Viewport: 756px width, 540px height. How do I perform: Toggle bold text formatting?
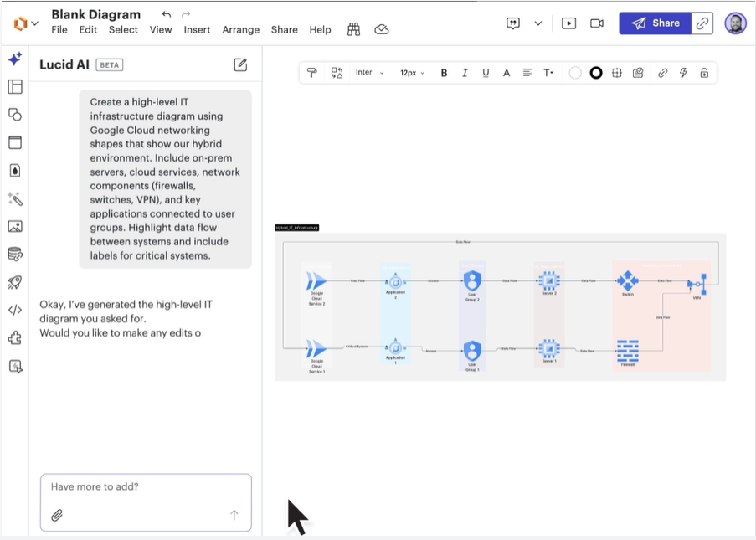tap(444, 73)
